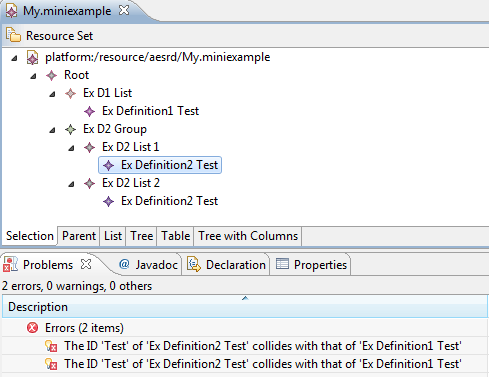This screenshot has width=489, height=377.
Task: Click the Errors group red icon
Action: click(x=32, y=328)
